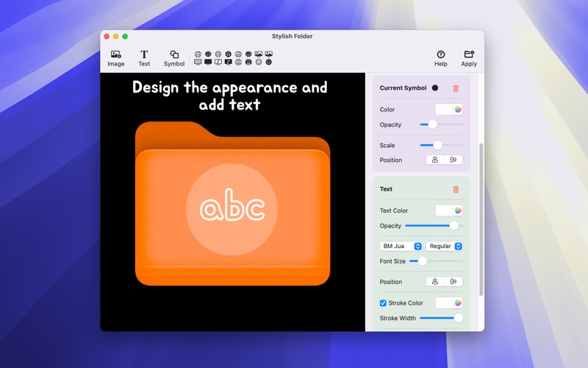Open the symbol Color picker swatch
This screenshot has width=588, height=368.
click(449, 109)
